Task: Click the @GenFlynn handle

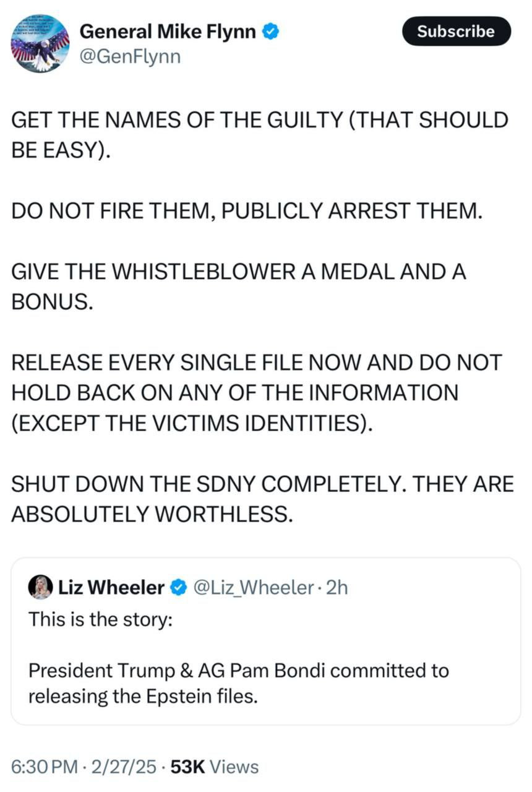Action: [130, 57]
